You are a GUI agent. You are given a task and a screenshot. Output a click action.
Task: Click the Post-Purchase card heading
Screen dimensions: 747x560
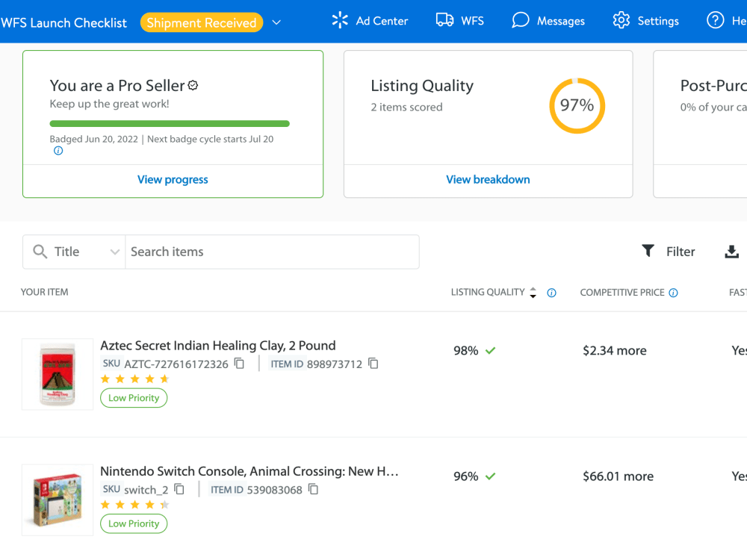tap(713, 85)
